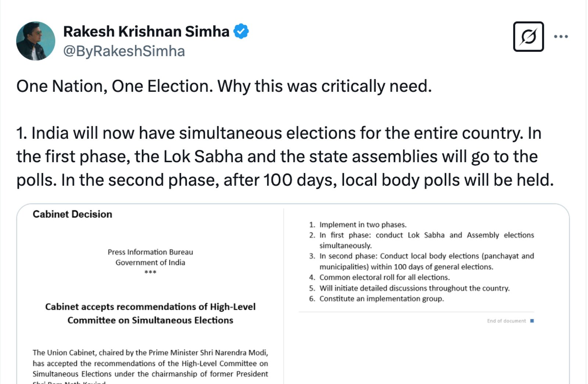The width and height of the screenshot is (588, 384).
Task: Click the tweet line 'One Nation, One Election'
Action: (224, 86)
